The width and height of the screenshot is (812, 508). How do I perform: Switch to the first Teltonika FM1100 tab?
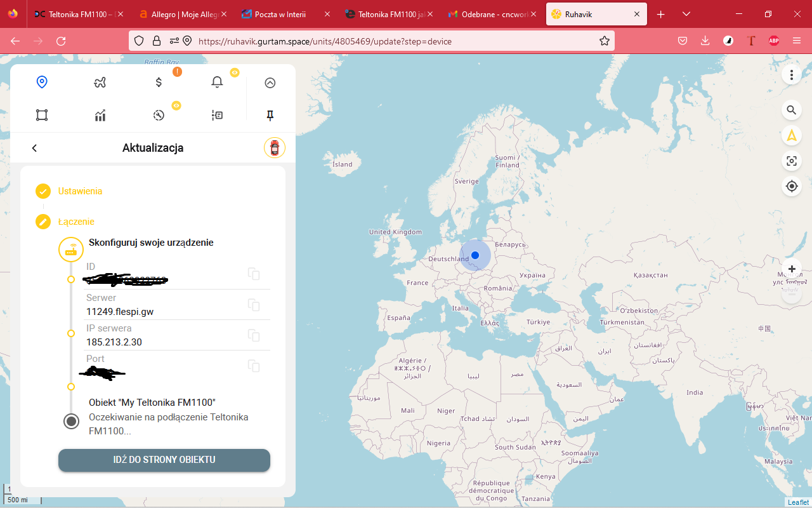coord(79,14)
